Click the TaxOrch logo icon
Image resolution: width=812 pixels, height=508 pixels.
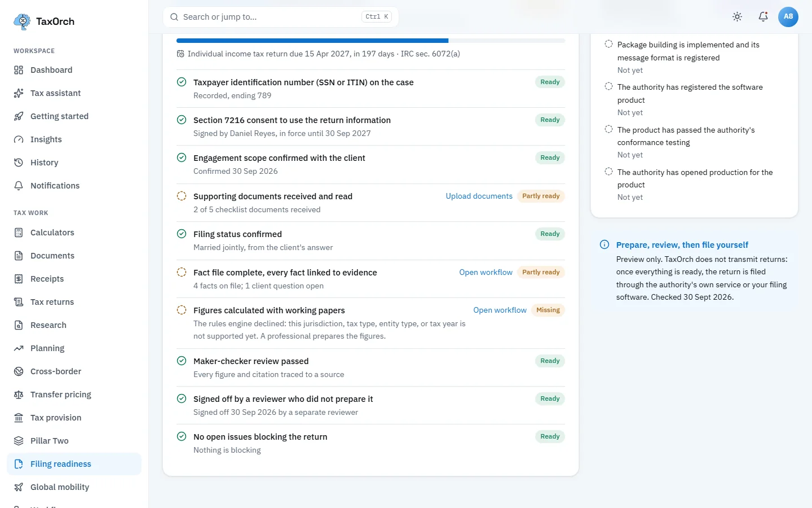(x=22, y=21)
